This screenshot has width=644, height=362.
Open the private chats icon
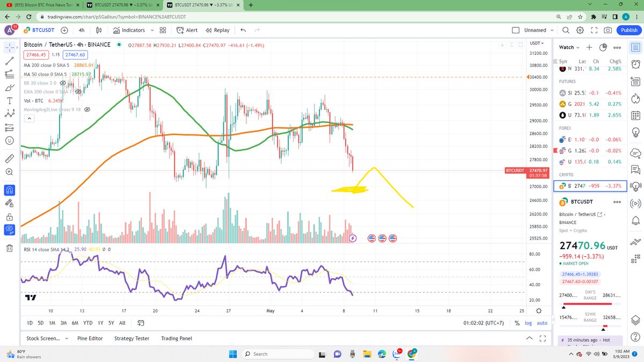636,170
